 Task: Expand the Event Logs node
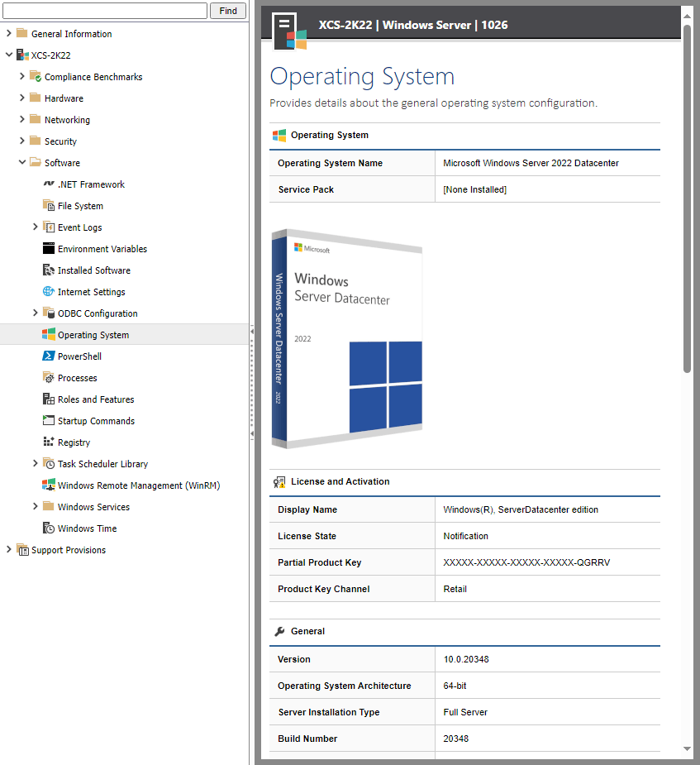coord(35,227)
